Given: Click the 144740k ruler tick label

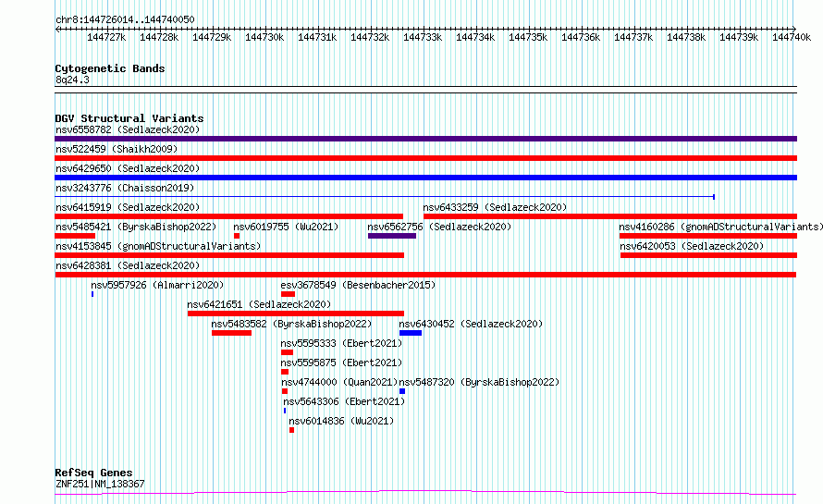Looking at the screenshot, I should [792, 38].
